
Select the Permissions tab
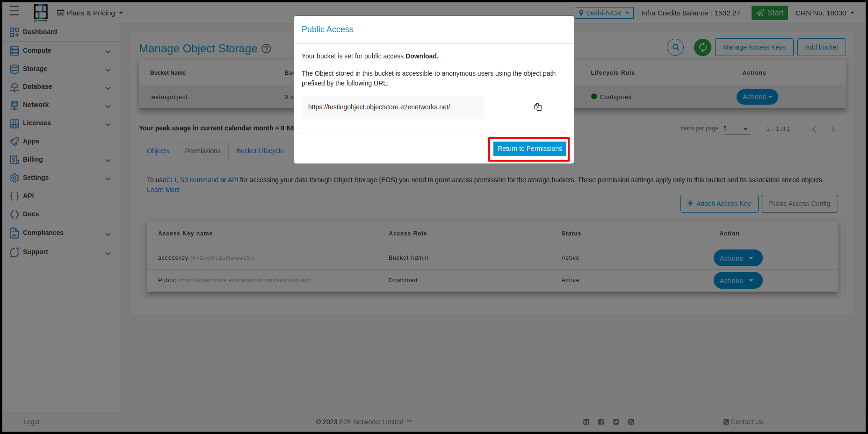point(203,151)
